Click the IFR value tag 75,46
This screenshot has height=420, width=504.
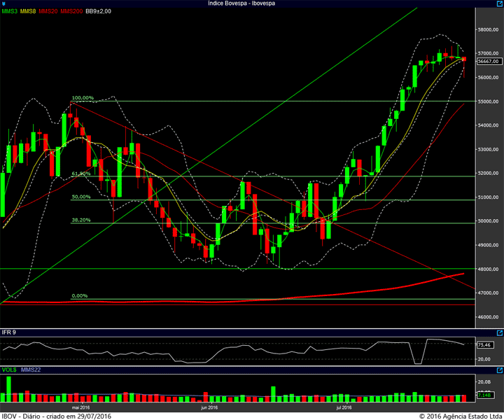tap(484, 345)
